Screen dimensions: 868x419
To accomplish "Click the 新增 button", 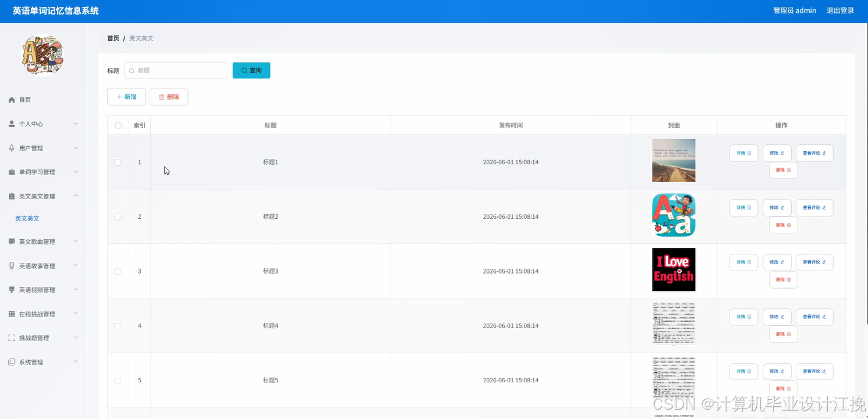I will pos(126,97).
